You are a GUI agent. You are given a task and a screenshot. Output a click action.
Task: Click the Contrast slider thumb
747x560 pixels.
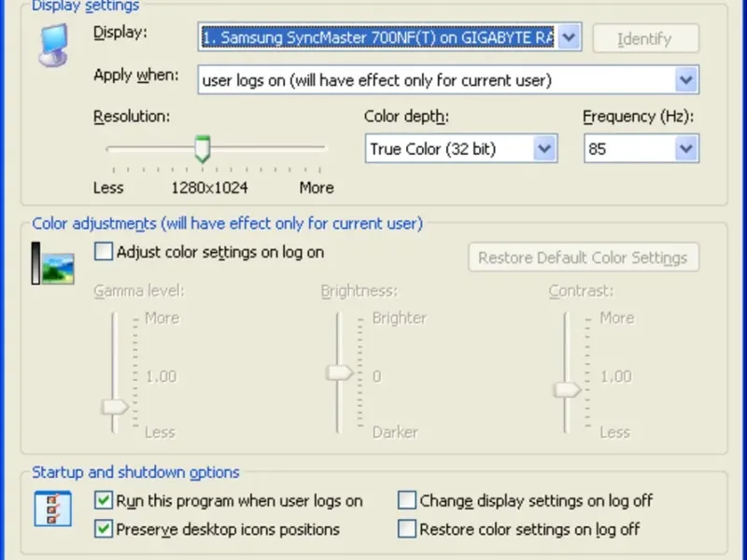click(x=567, y=390)
